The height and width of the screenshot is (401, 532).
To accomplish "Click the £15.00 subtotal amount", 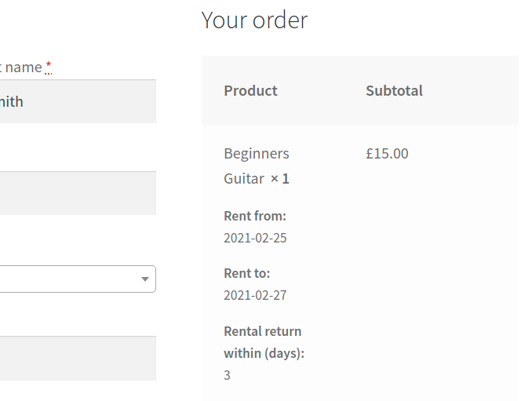I will 387,154.
